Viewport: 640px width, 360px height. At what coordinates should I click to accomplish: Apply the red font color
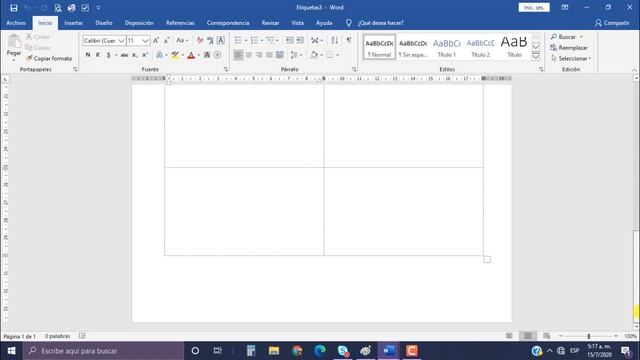click(x=191, y=55)
